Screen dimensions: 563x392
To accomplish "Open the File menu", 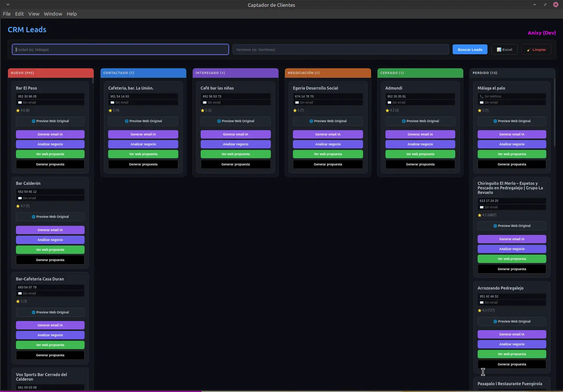I will pos(6,14).
